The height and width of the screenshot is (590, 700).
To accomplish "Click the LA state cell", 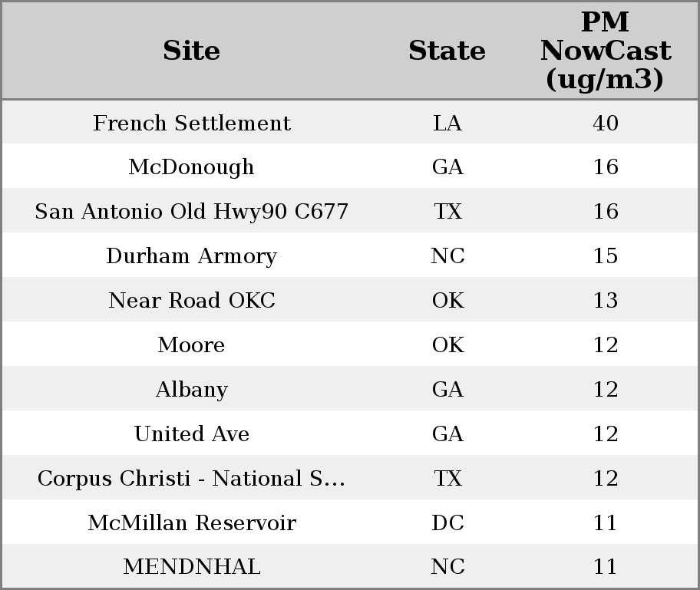I will 447,123.
